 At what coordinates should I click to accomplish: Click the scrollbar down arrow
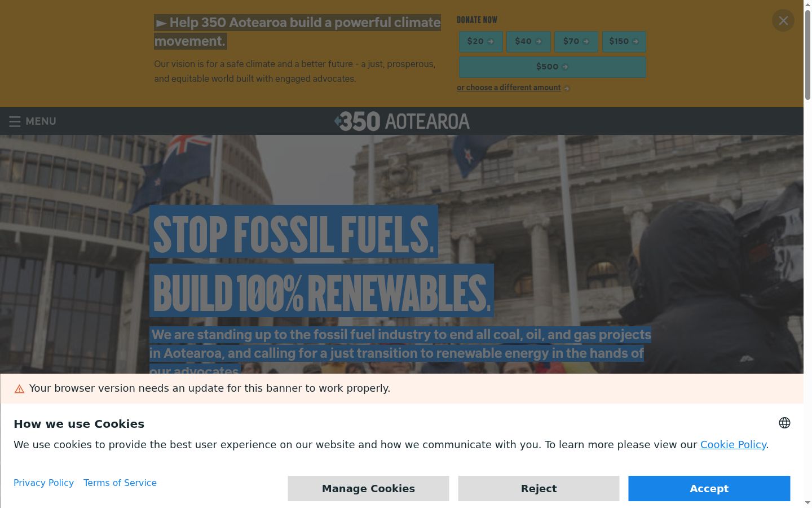(807, 502)
